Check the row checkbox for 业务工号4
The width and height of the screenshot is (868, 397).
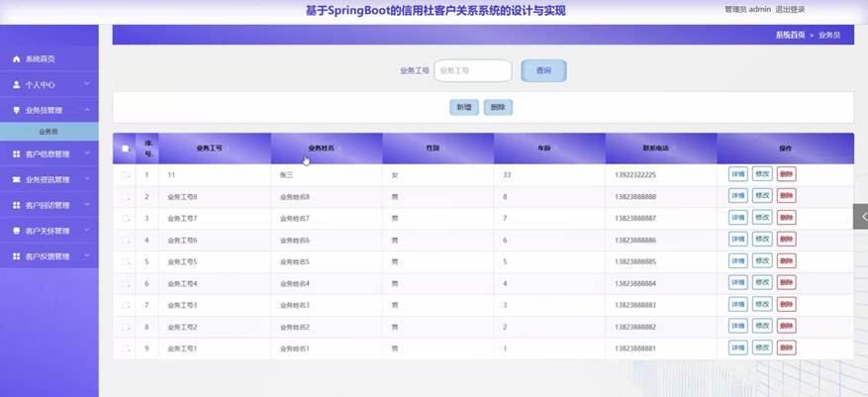[x=125, y=283]
